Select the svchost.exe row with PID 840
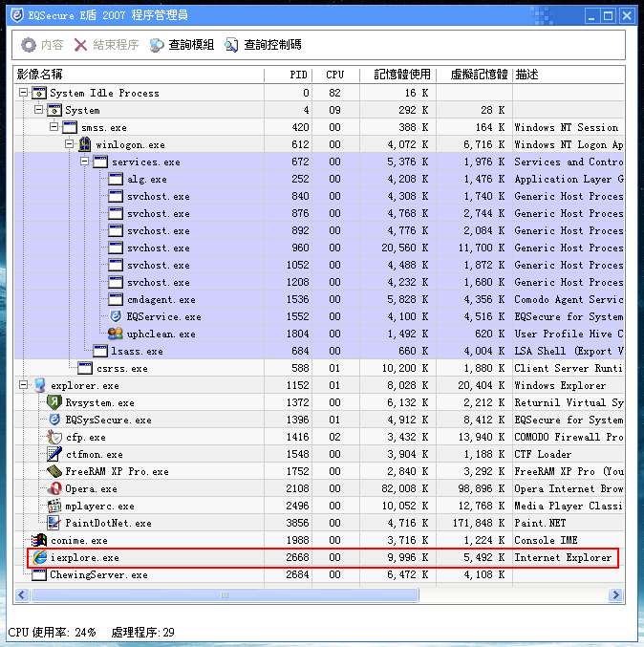644x647 pixels. click(x=319, y=196)
